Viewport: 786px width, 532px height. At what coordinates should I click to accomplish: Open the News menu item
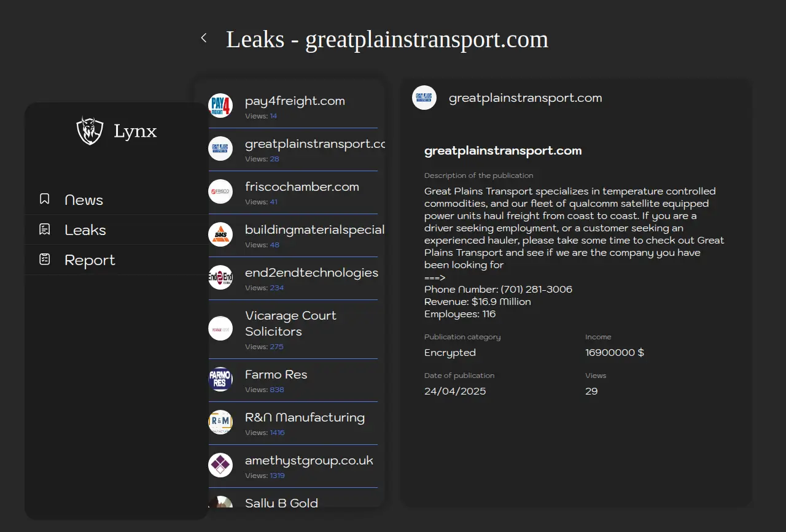pos(84,200)
